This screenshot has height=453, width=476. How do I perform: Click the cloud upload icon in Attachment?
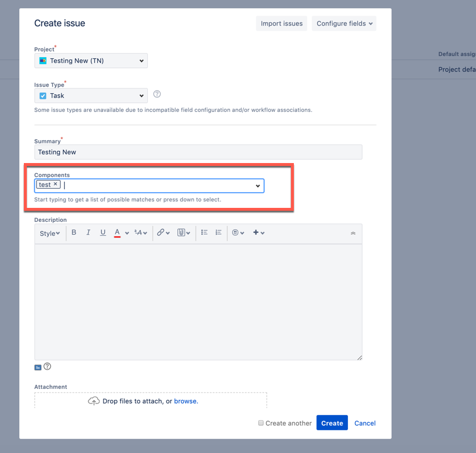(94, 401)
